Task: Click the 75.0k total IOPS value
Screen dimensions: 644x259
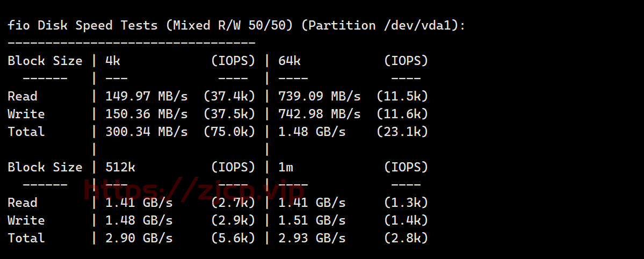Action: point(229,132)
